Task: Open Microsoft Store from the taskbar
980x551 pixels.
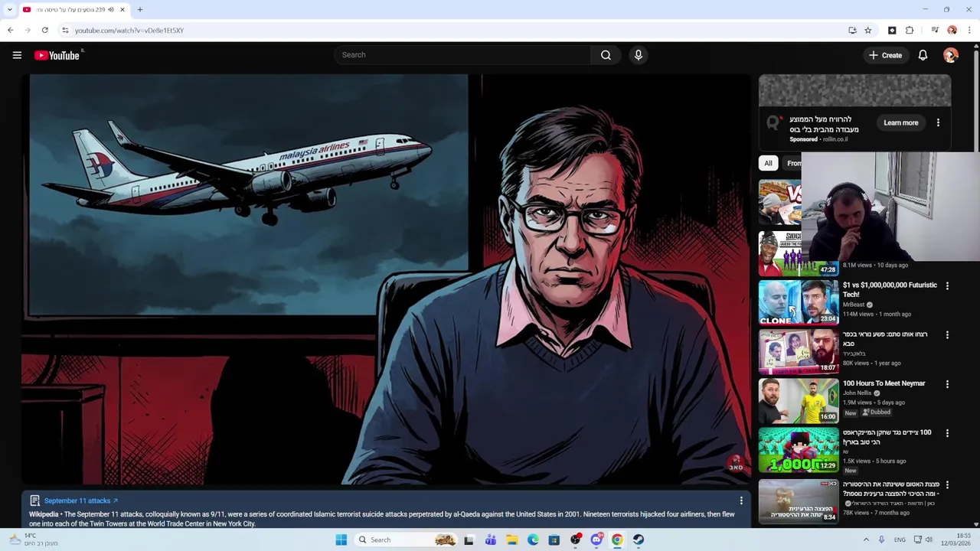Action: click(554, 540)
